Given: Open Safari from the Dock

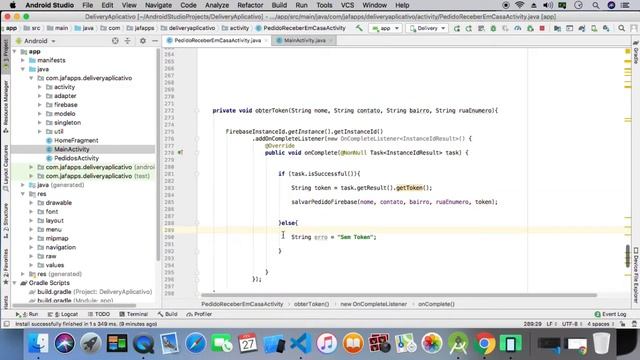Looking at the screenshot, I should coord(196,343).
